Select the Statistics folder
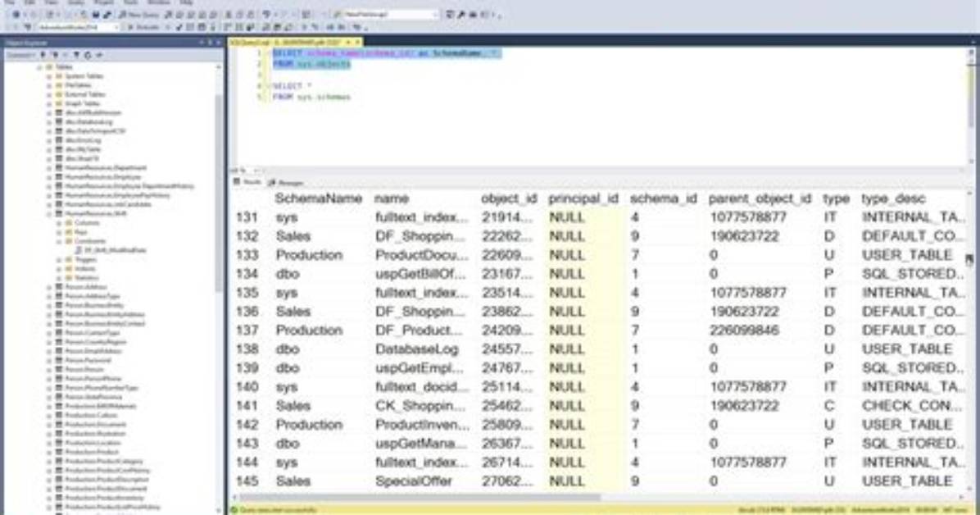The image size is (980, 515). point(87,278)
